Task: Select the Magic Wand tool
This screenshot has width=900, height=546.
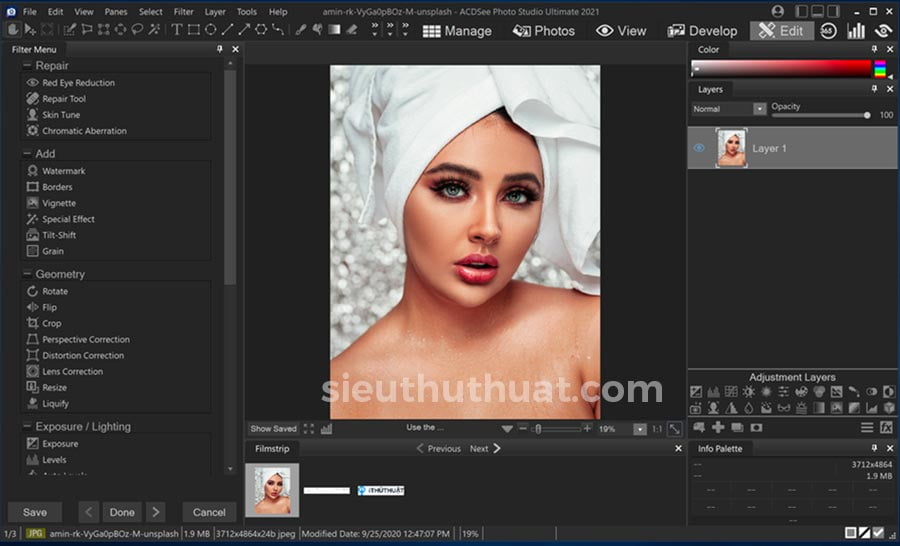Action: [154, 30]
